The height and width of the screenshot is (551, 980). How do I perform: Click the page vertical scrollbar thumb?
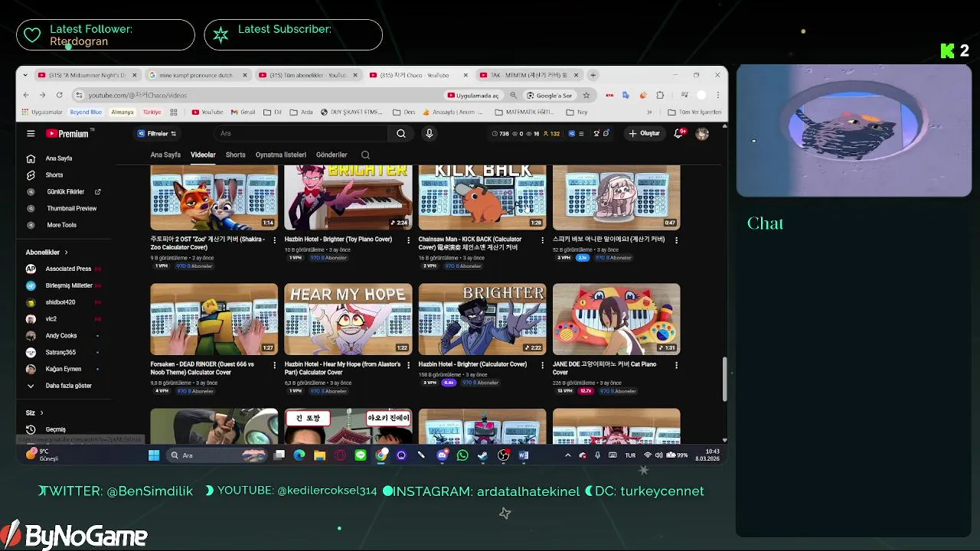[724, 379]
